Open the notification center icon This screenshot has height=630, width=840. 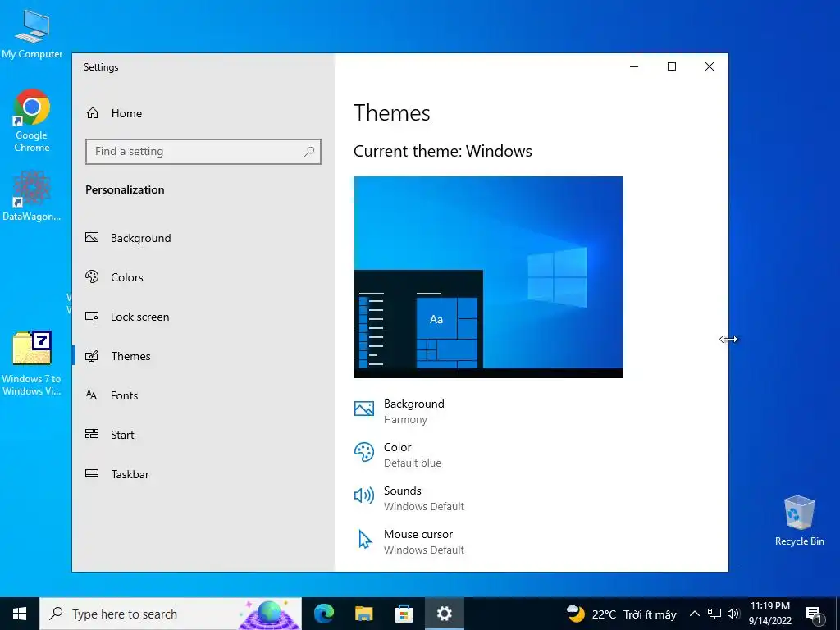814,614
